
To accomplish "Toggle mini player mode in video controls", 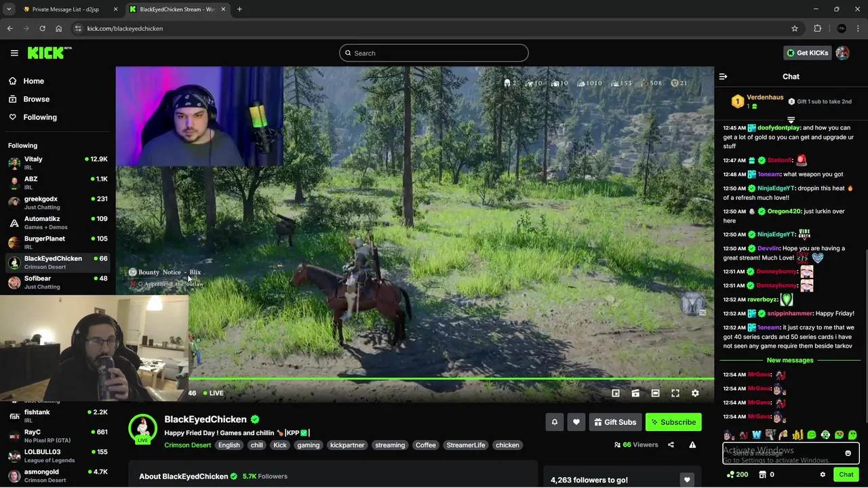I will coord(616,393).
